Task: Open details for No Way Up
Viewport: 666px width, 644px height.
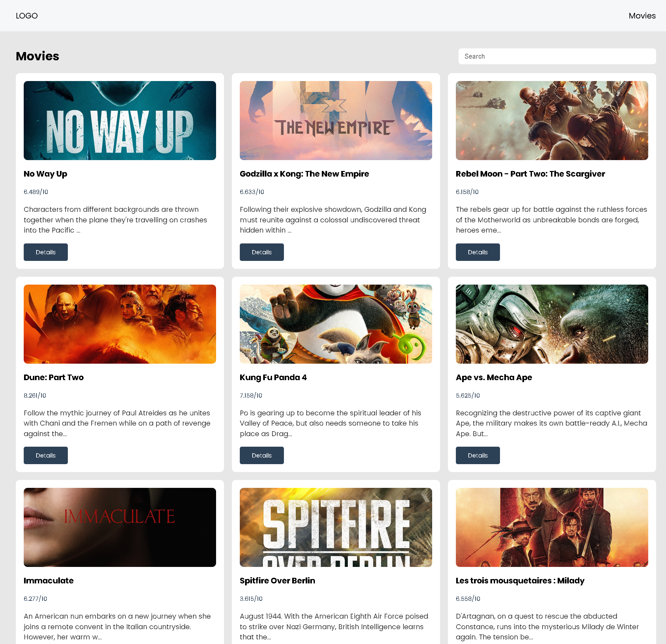Action: (x=45, y=252)
